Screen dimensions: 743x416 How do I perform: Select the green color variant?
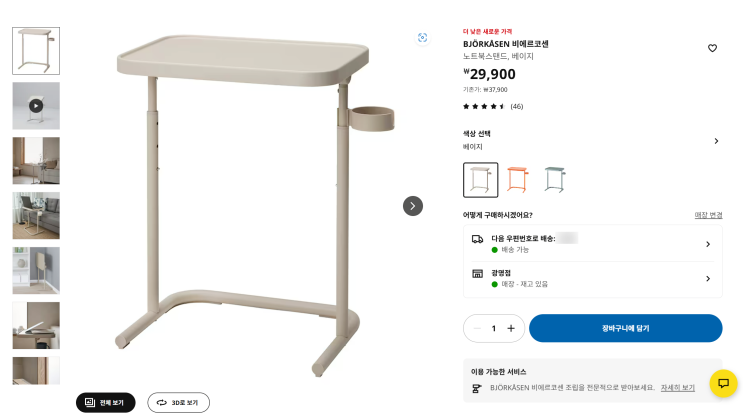pos(554,180)
